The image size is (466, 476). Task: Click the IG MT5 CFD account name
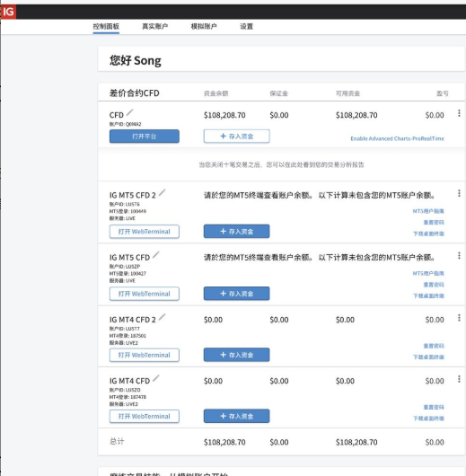click(x=129, y=258)
